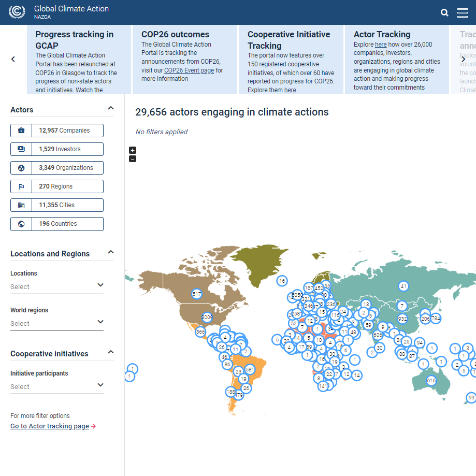Collapse the Actors section
The height and width of the screenshot is (476, 476).
(110, 108)
